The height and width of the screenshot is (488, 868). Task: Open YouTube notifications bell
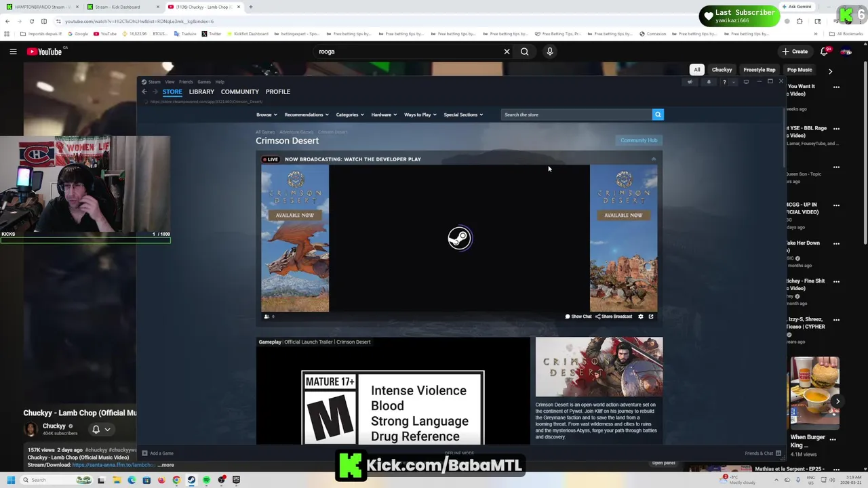click(x=825, y=52)
